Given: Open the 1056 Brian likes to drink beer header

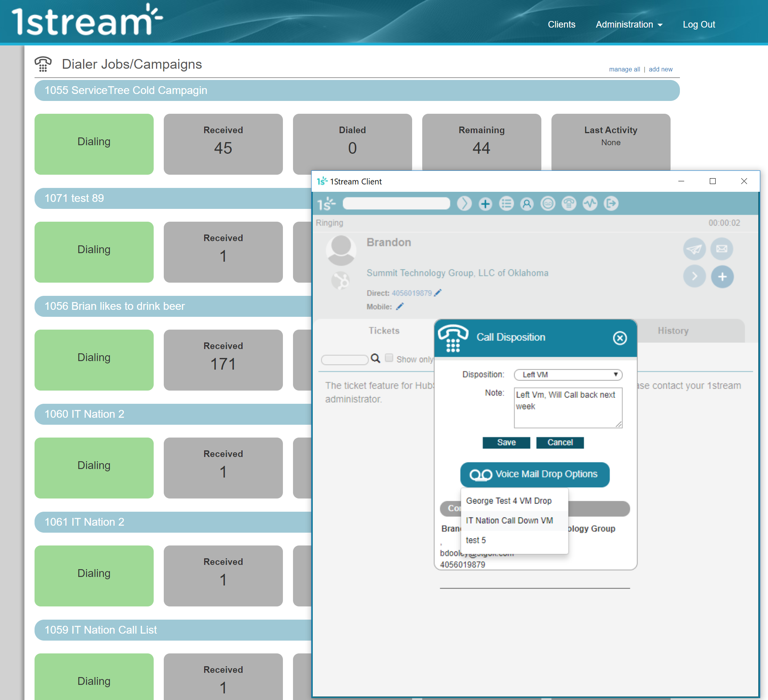Looking at the screenshot, I should point(173,306).
